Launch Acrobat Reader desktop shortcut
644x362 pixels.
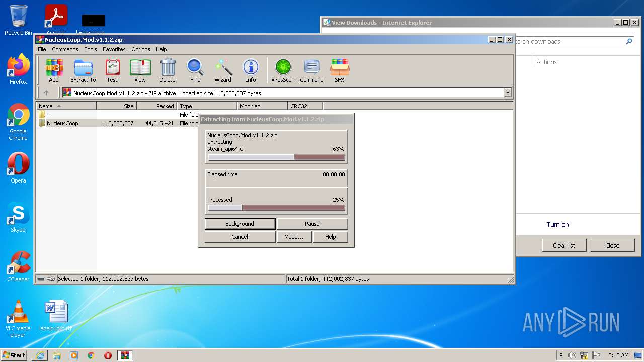[x=56, y=20]
